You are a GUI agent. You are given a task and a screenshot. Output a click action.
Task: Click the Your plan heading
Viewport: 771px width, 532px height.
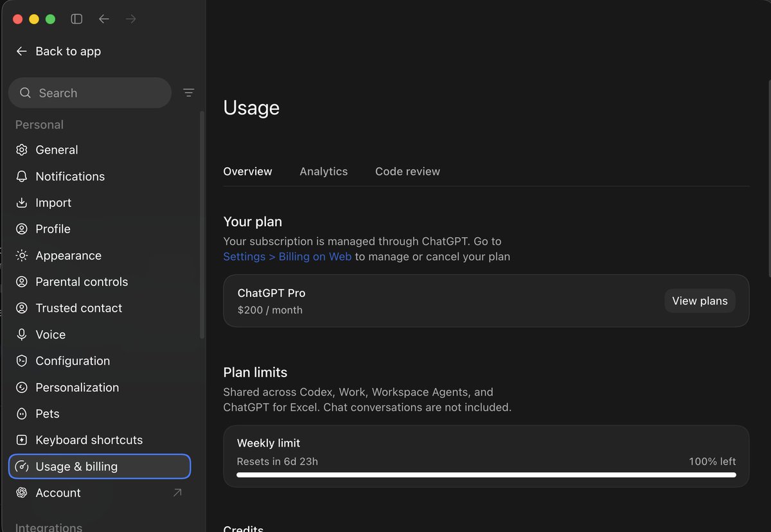click(253, 222)
